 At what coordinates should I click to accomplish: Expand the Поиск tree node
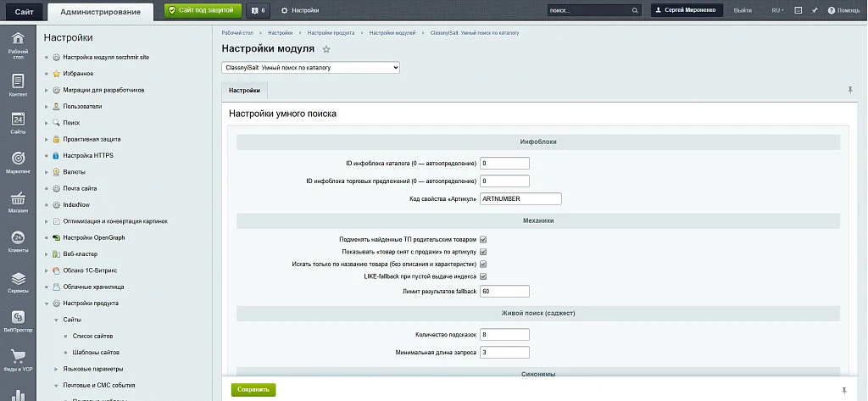point(47,123)
